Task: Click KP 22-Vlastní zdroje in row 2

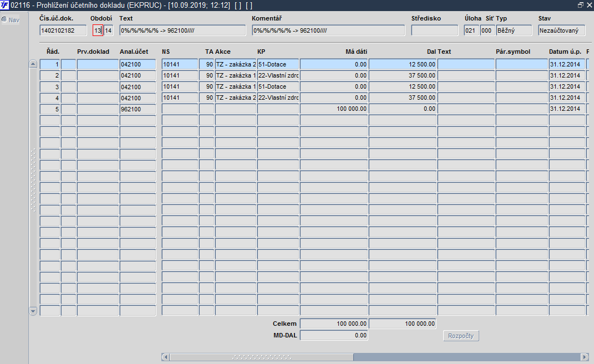Action: tap(278, 75)
